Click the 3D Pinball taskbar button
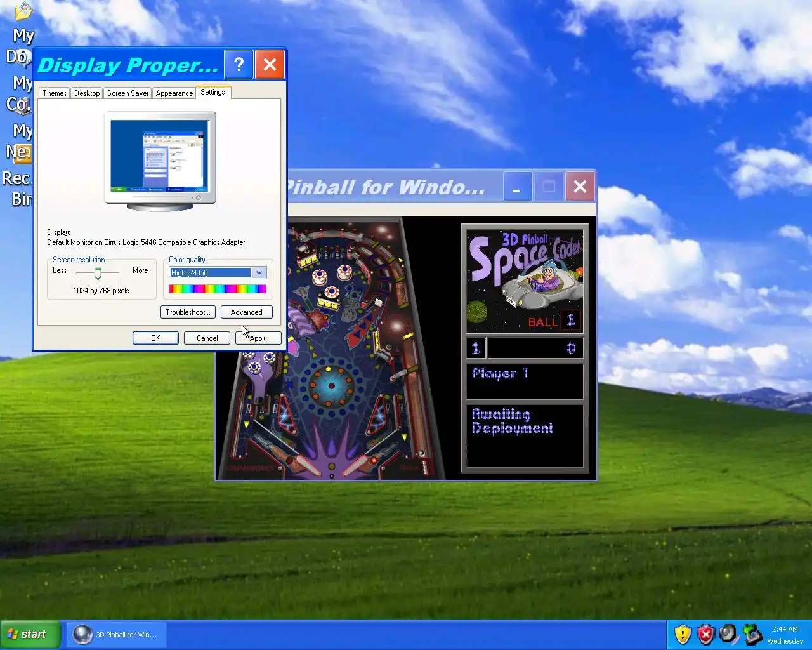 (x=116, y=634)
